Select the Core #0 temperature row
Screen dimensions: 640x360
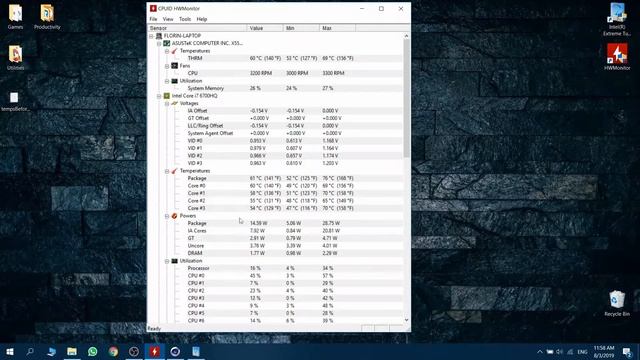275,186
